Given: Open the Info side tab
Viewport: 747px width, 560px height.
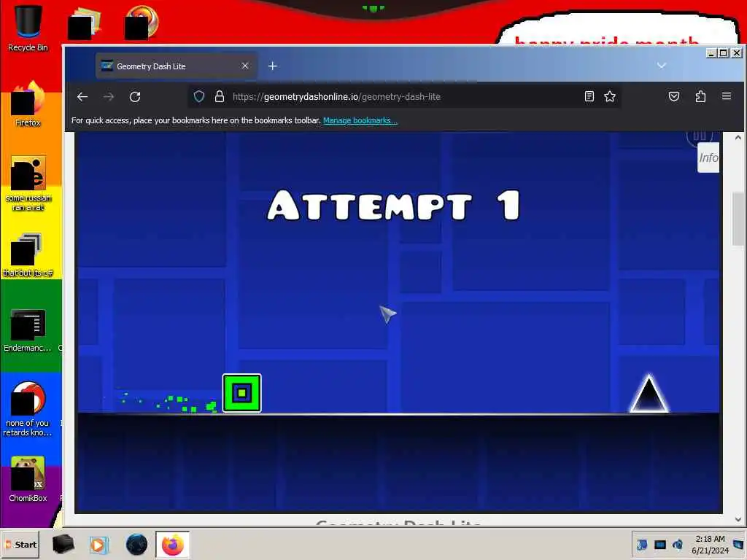Looking at the screenshot, I should coord(708,157).
